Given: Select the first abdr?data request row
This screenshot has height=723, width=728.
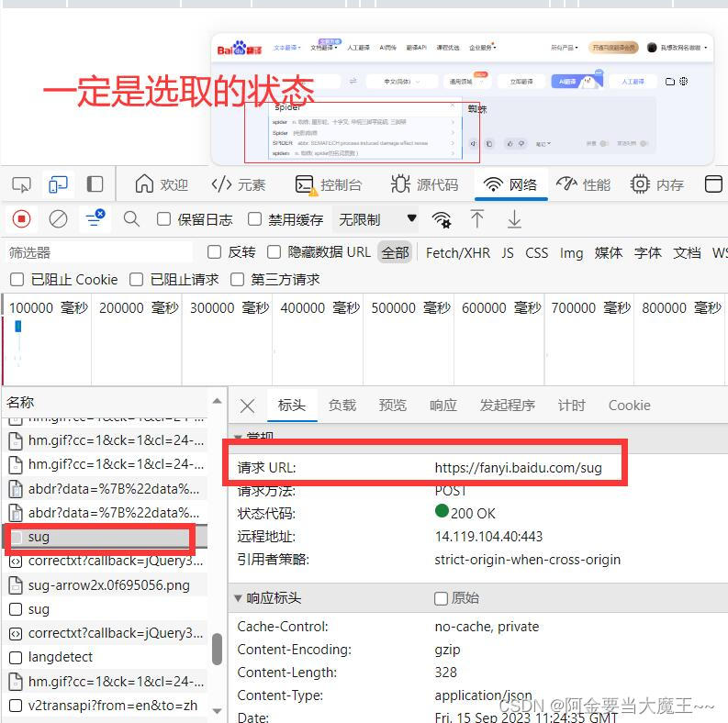Looking at the screenshot, I should [105, 489].
